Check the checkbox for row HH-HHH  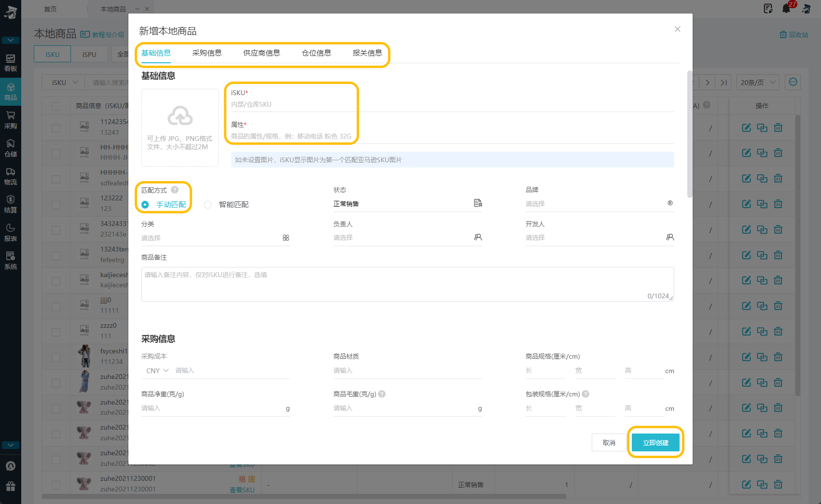point(56,154)
